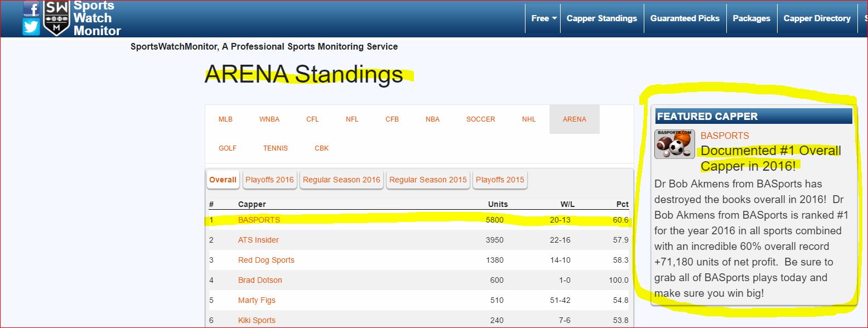Click the 51-42 record for Marty Figs
Image resolution: width=868 pixels, height=328 pixels.
(x=560, y=300)
